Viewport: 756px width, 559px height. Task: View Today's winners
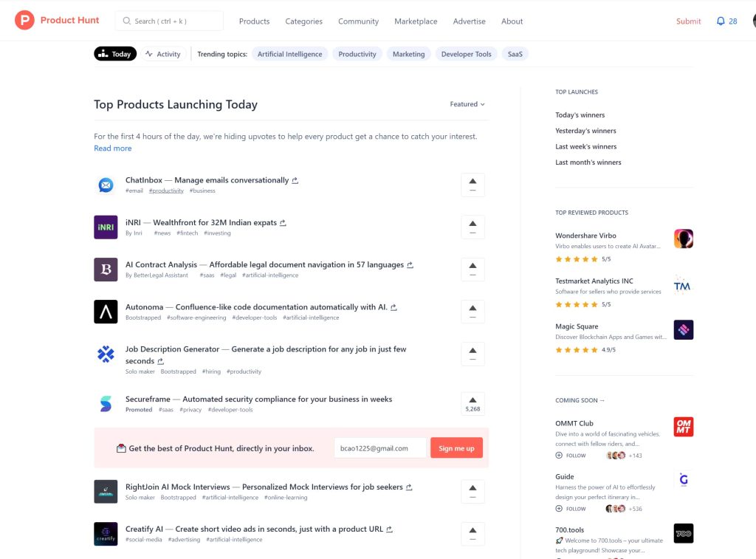click(580, 114)
